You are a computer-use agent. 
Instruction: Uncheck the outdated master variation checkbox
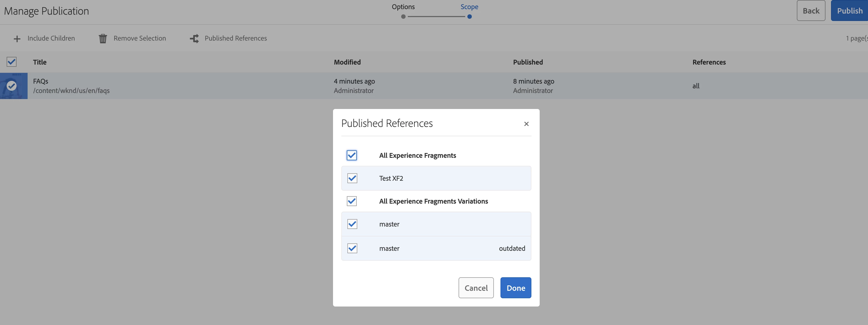coord(352,248)
